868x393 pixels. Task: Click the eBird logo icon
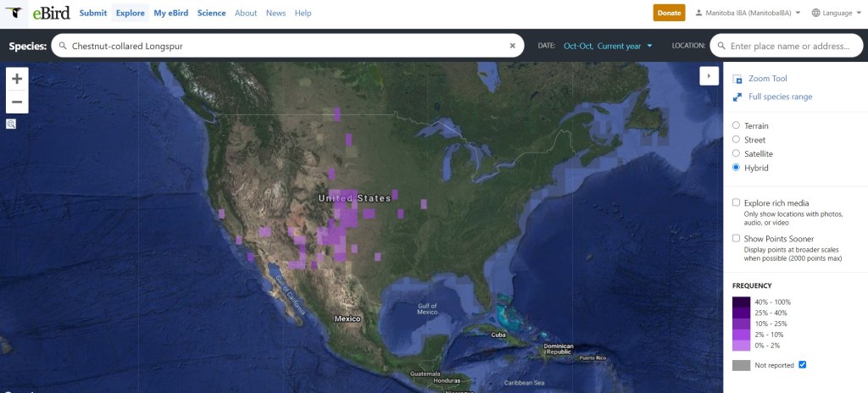point(14,13)
